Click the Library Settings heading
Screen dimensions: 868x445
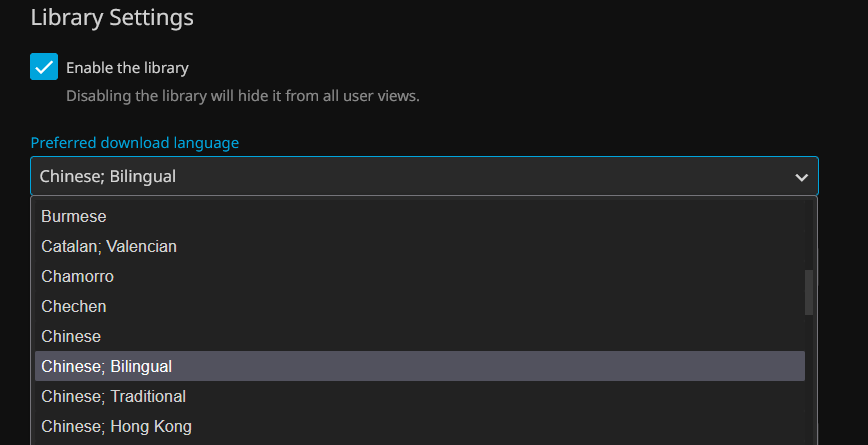(x=112, y=18)
